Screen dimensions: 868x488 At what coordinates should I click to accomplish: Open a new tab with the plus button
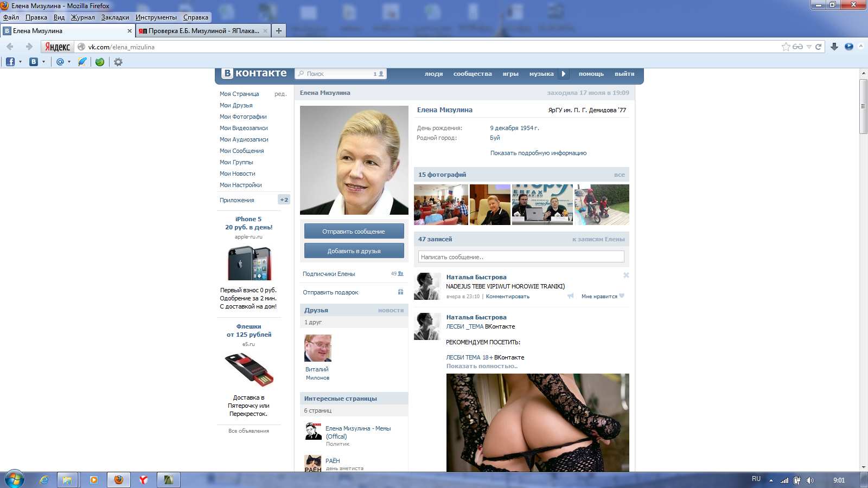pos(279,31)
